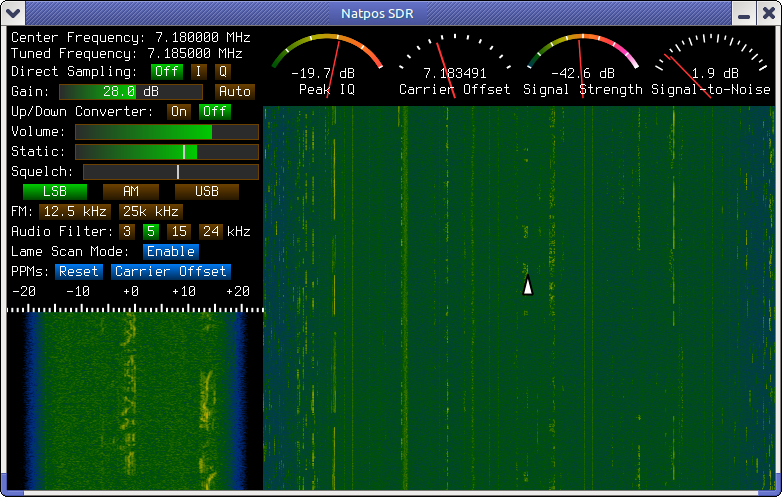Switch to USB demodulation mode

click(x=206, y=191)
